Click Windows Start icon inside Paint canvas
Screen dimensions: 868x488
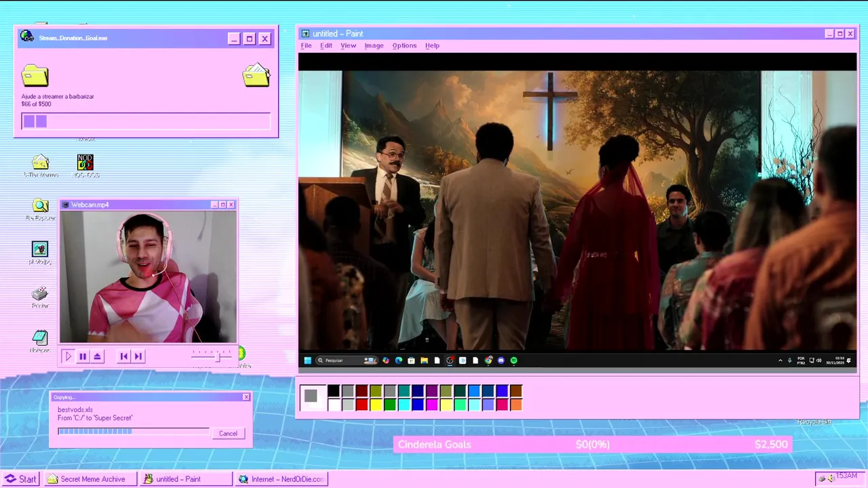(x=308, y=361)
